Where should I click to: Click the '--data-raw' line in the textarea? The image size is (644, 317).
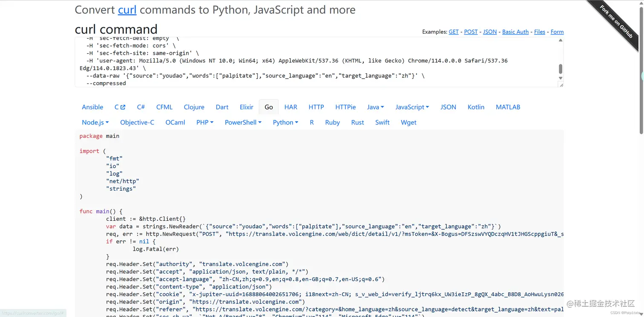pos(256,76)
